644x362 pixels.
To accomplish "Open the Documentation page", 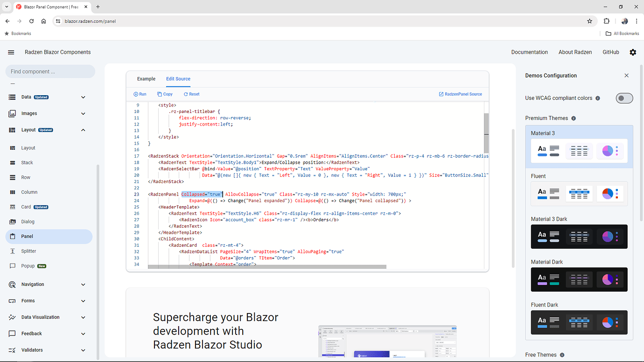I will pos(530,52).
